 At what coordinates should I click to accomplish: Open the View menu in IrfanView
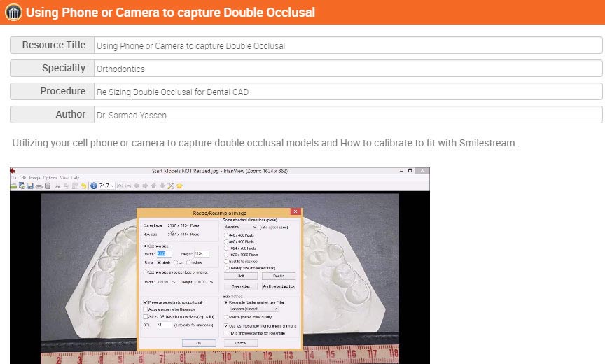click(64, 178)
